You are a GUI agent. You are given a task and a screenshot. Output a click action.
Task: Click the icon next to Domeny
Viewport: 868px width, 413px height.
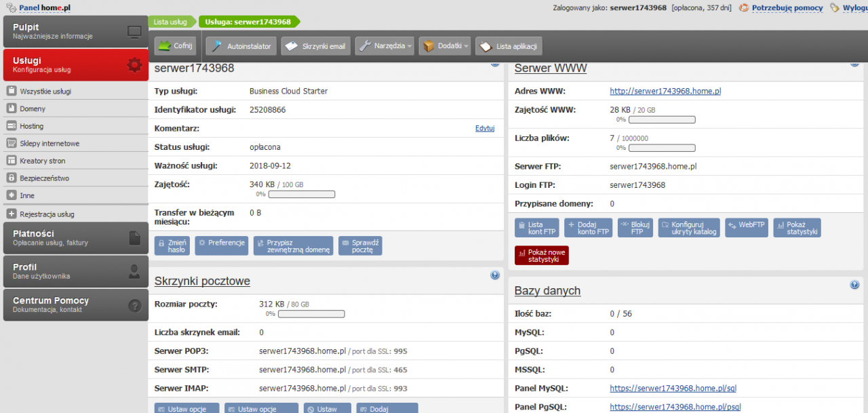(12, 109)
